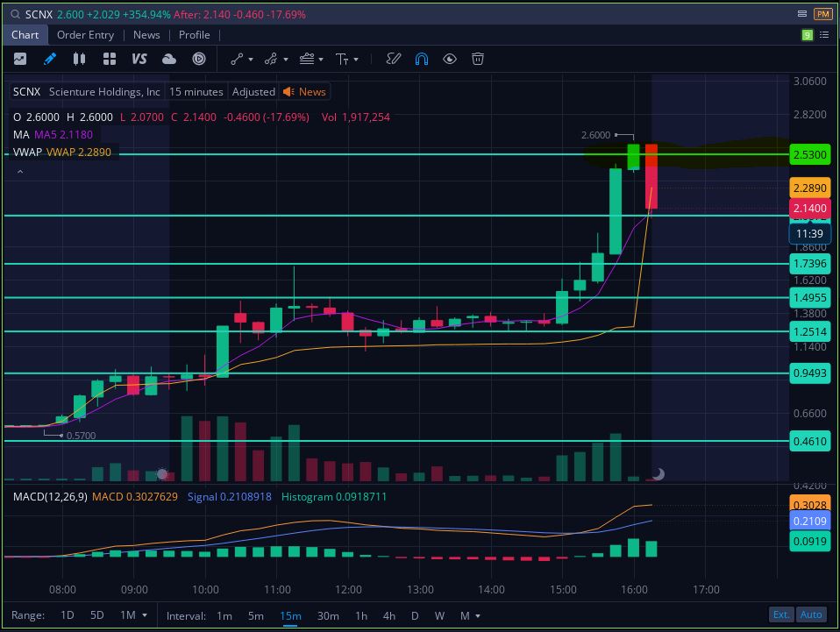Switch to the News tab

click(x=146, y=35)
